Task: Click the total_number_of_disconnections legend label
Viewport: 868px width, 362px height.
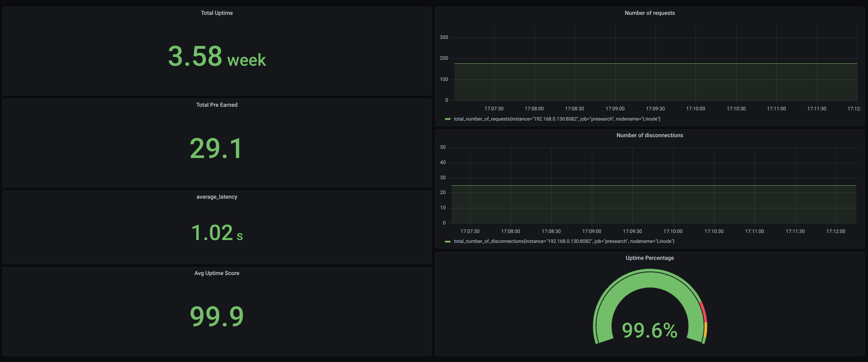Action: click(564, 241)
